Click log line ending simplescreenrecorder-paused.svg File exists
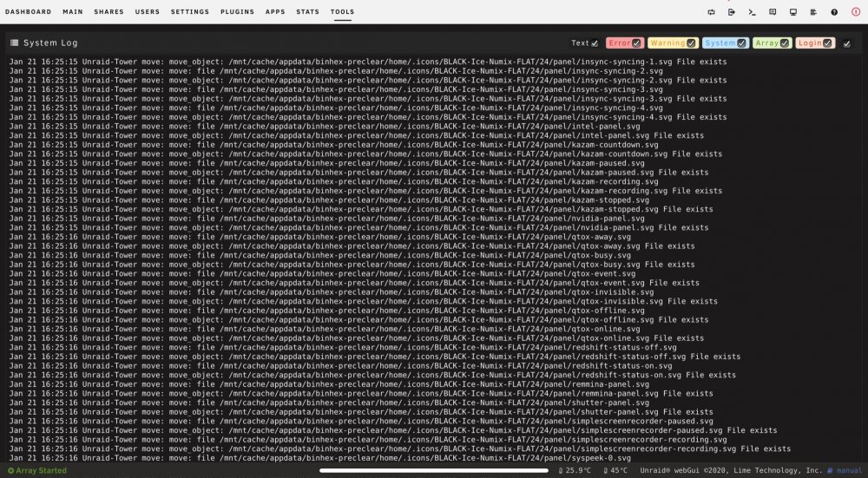The image size is (868, 478). coord(393,430)
